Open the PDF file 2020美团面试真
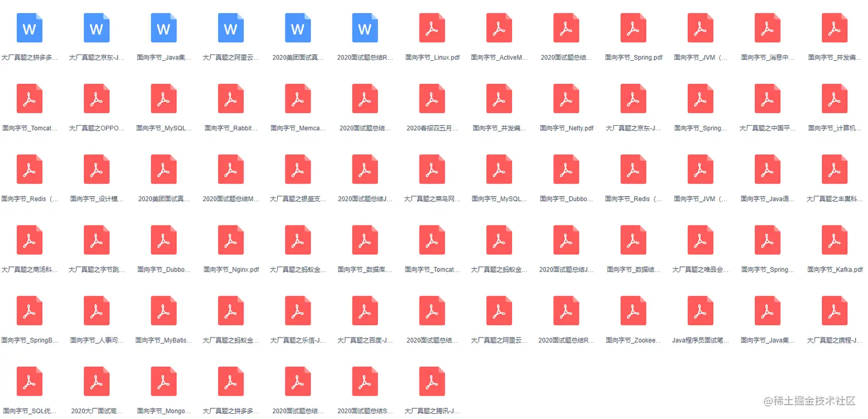868x419 pixels. click(x=164, y=169)
